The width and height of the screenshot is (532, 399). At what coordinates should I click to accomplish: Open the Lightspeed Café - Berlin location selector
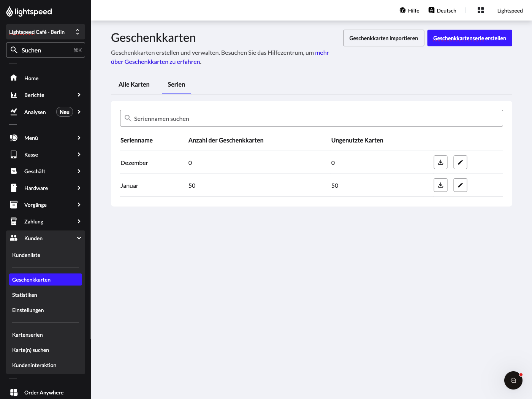[x=46, y=32]
